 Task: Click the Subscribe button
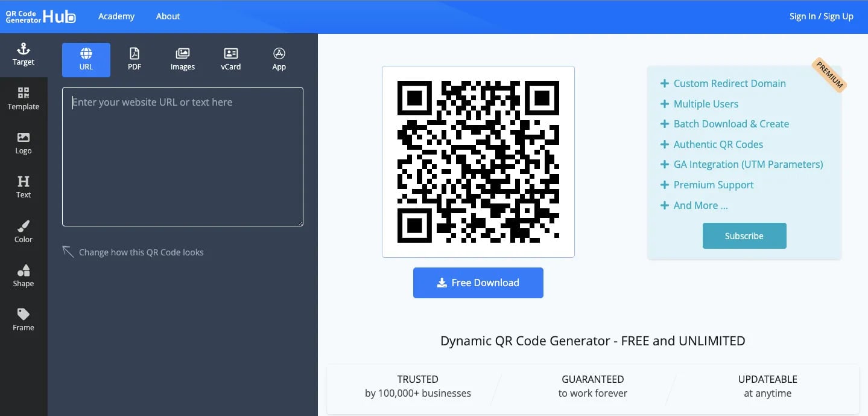[x=744, y=236]
